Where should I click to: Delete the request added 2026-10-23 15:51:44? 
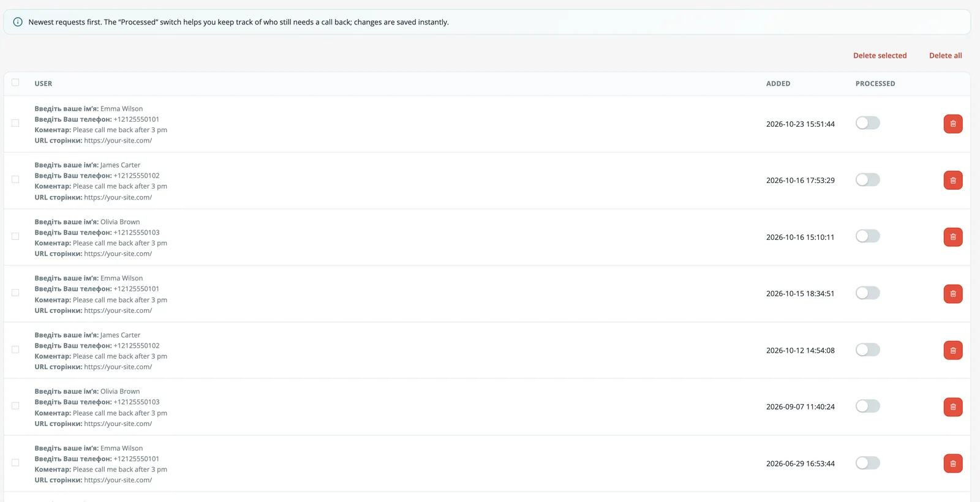[x=952, y=124]
